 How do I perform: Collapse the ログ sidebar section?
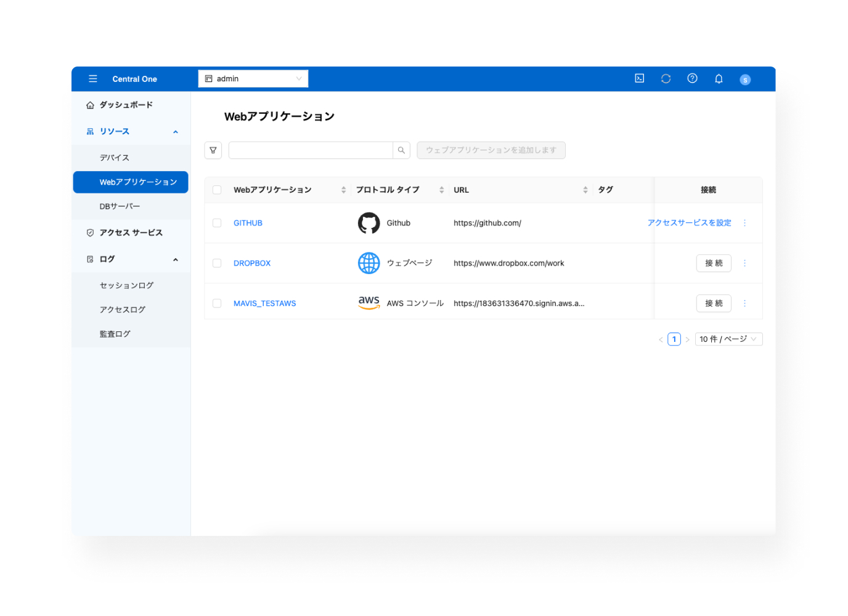point(175,259)
